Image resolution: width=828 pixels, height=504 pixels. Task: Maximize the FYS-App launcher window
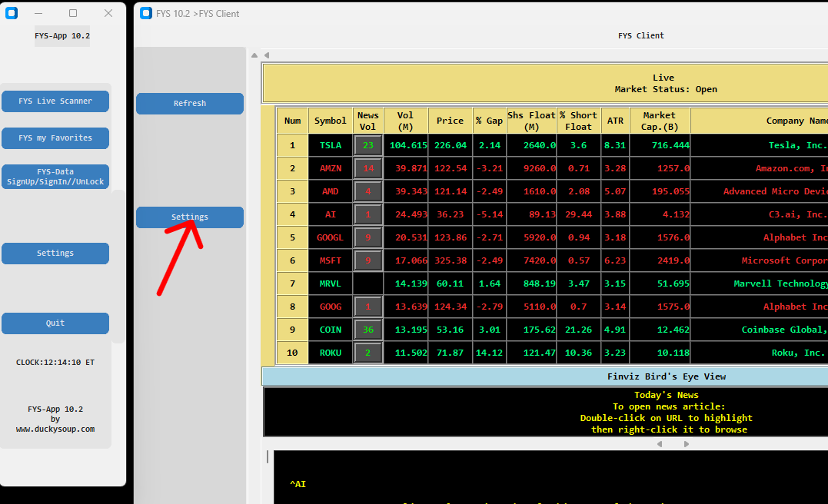(x=73, y=13)
